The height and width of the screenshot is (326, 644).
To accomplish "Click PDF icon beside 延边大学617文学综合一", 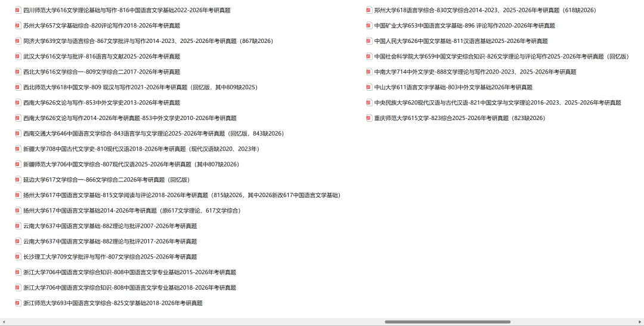I will [x=18, y=180].
